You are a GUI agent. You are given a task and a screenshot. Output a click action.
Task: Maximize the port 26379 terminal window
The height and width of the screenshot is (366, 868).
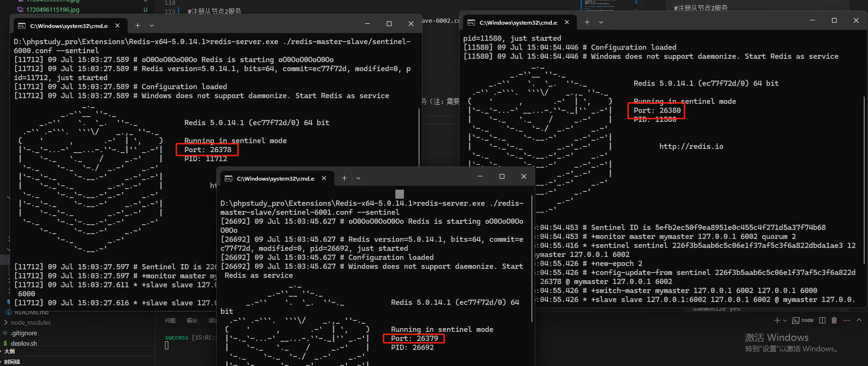[x=502, y=176]
